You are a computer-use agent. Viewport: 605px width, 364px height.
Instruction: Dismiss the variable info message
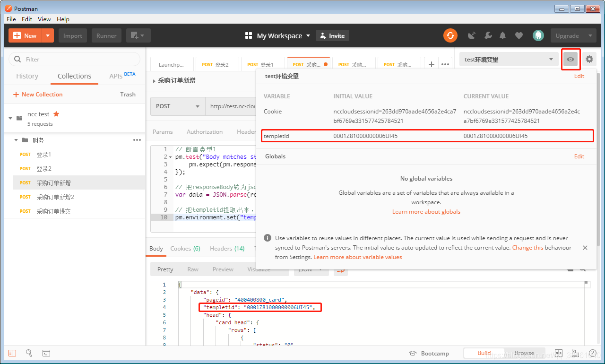(x=585, y=248)
